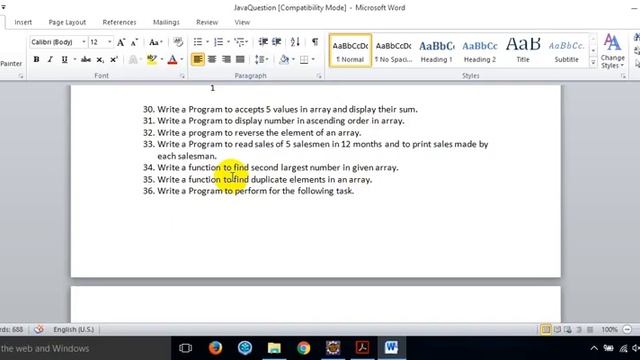Click the Clear Formatting icon
Viewport: 640px width, 360px height.
point(178,42)
